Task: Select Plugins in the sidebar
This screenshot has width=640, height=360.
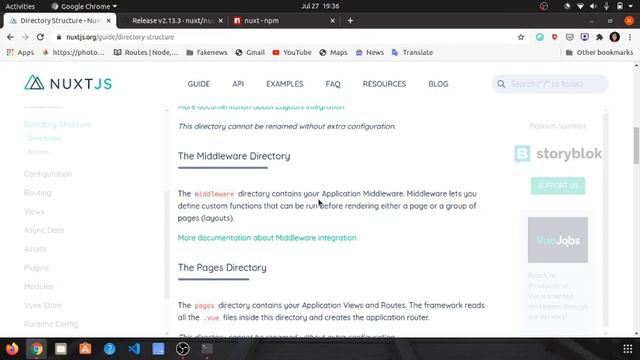Action: [36, 268]
